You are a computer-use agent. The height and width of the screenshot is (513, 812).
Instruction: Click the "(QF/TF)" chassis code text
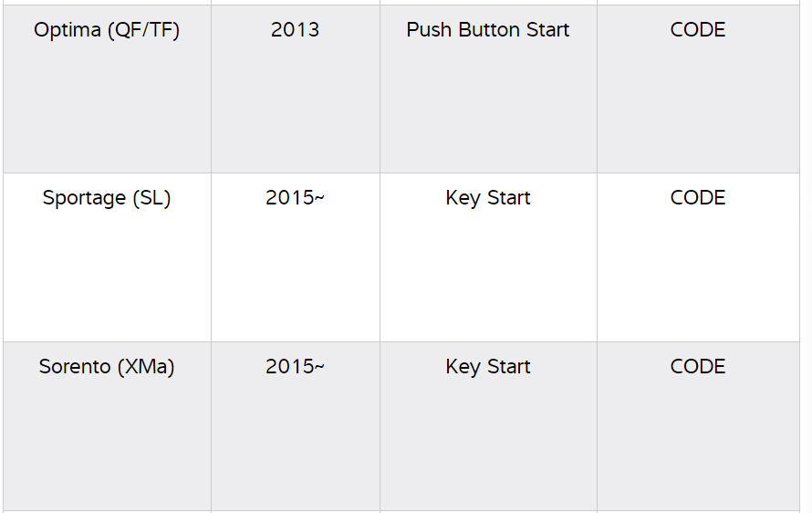pos(143,30)
